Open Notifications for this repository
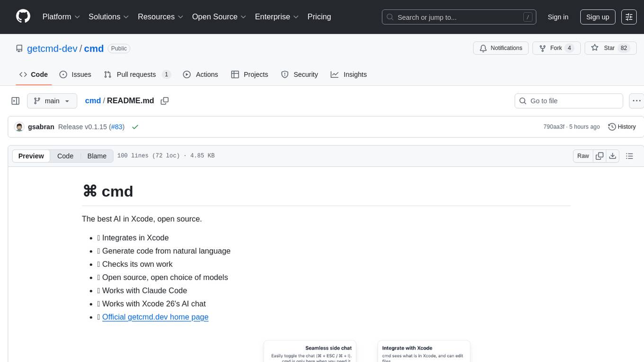Screen dimensions: 644x362 point(501,48)
